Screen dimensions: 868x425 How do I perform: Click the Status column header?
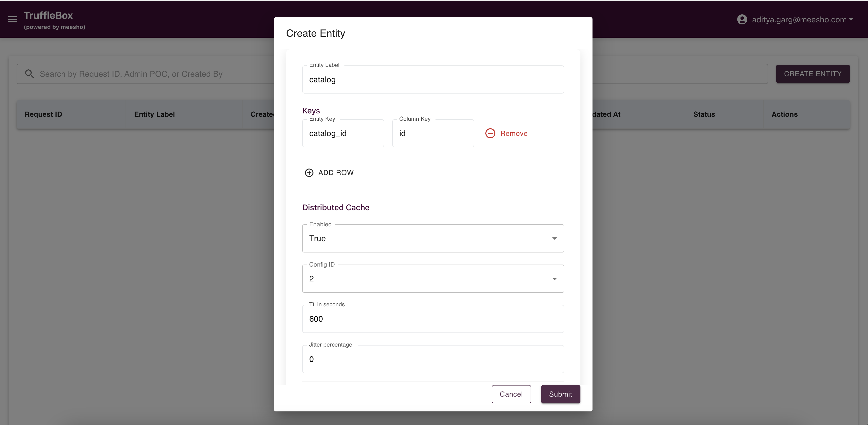point(704,114)
